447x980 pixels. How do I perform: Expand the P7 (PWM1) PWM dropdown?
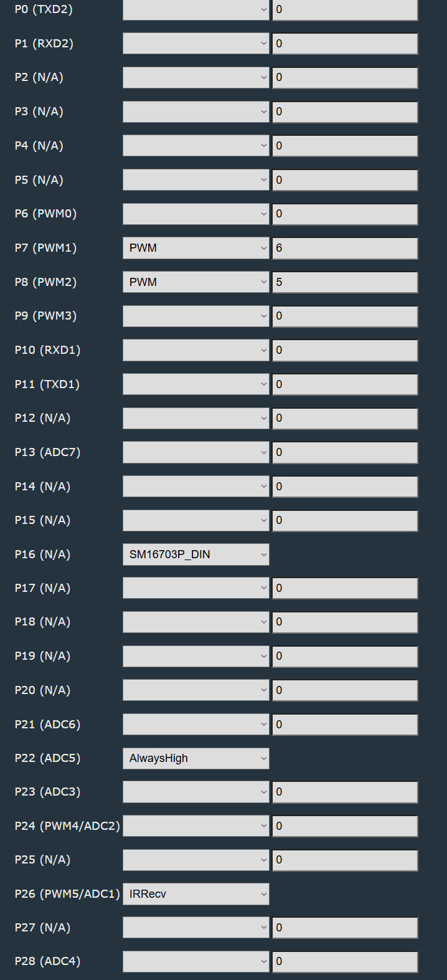coord(195,248)
